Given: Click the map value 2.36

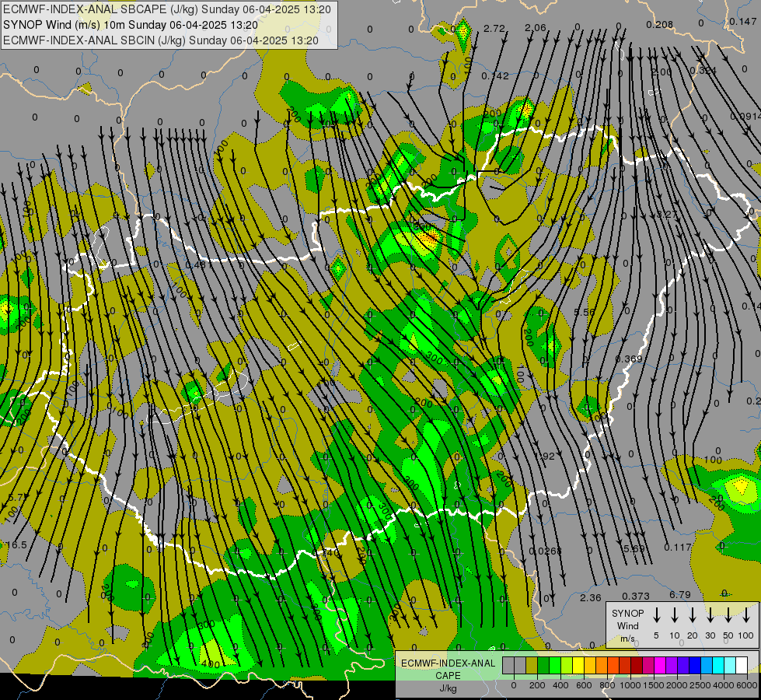Looking at the screenshot, I should [591, 597].
